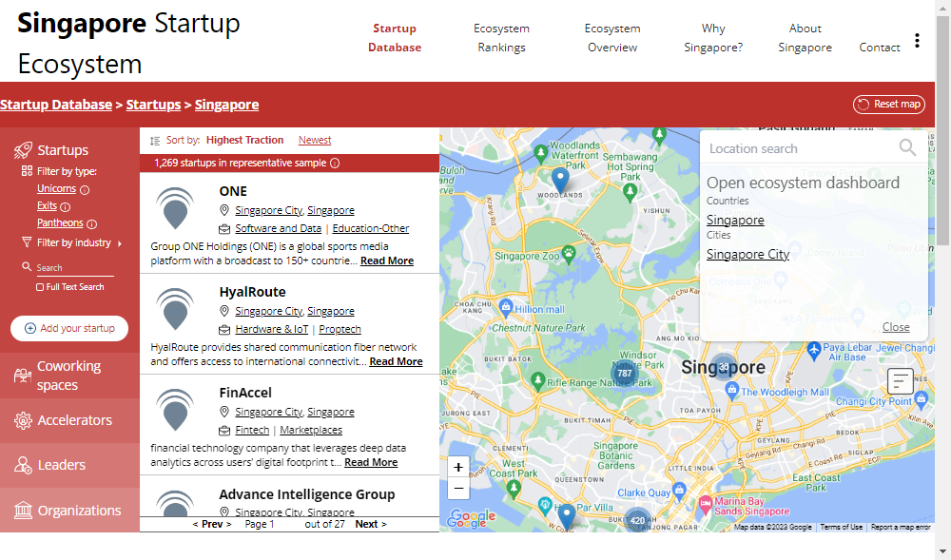Sort the list by Newest
Viewport: 951px width, 560px height.
pyautogui.click(x=315, y=140)
